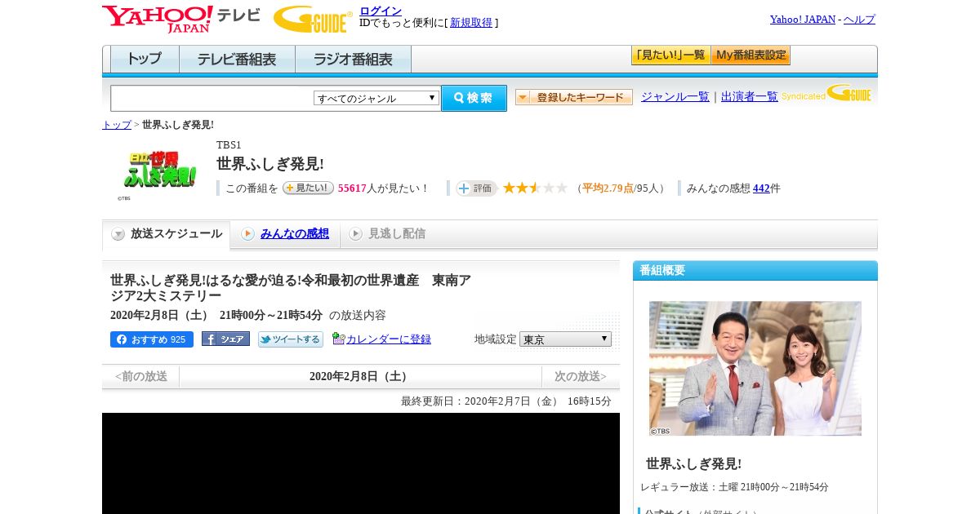Open the G-GUIDE logo beside the Yahoo logo
This screenshot has width=980, height=514.
tap(313, 19)
